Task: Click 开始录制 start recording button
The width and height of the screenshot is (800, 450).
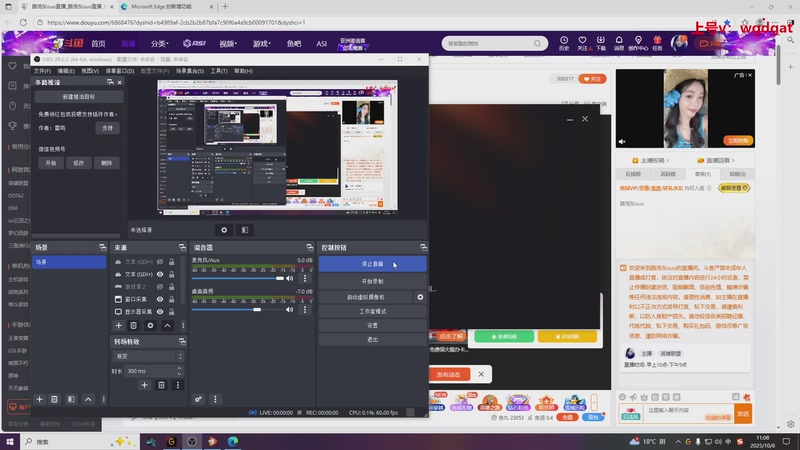Action: pos(372,281)
